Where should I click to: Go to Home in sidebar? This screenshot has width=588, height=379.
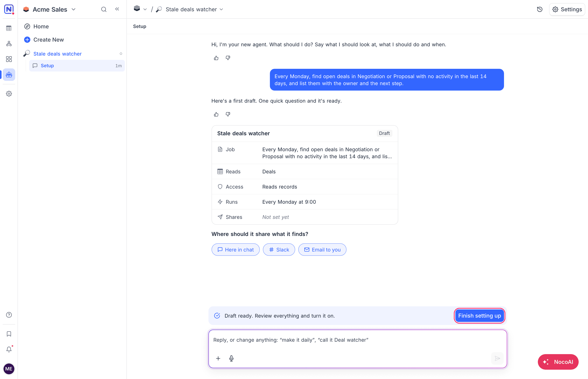[41, 26]
